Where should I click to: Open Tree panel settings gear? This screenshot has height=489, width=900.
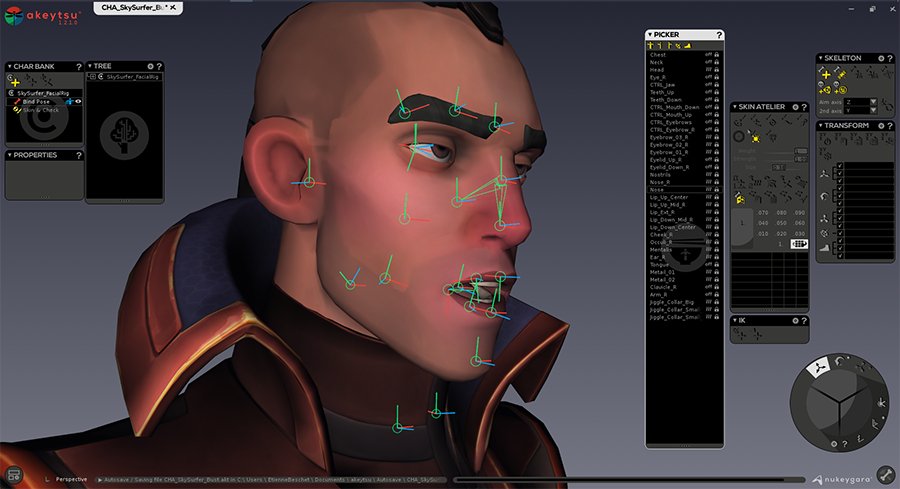pyautogui.click(x=150, y=67)
